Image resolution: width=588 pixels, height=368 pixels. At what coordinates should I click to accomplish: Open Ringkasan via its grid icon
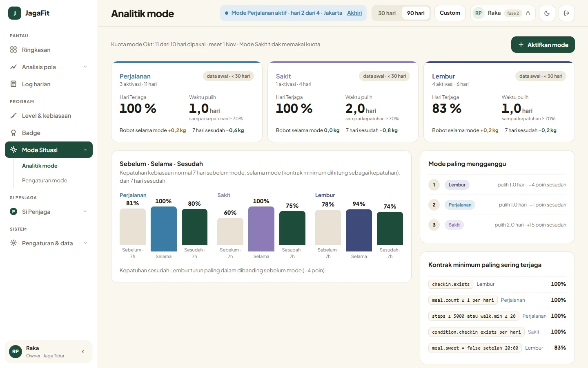(x=13, y=50)
